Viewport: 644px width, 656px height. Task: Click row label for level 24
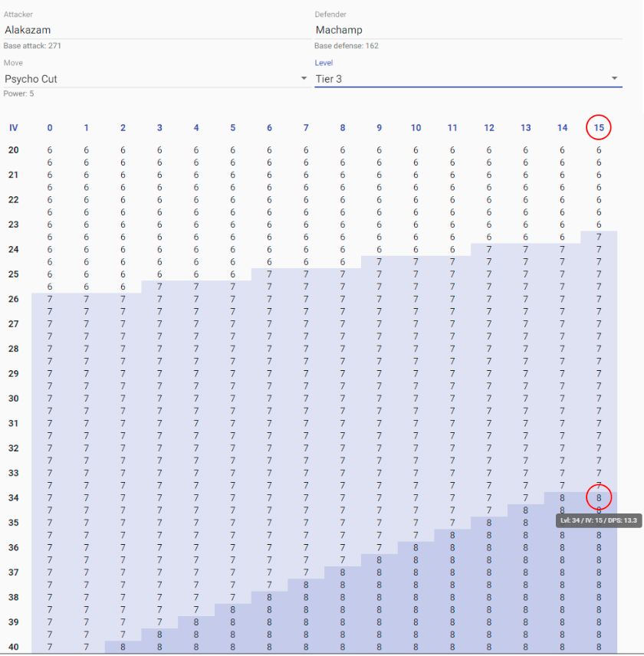click(x=13, y=250)
